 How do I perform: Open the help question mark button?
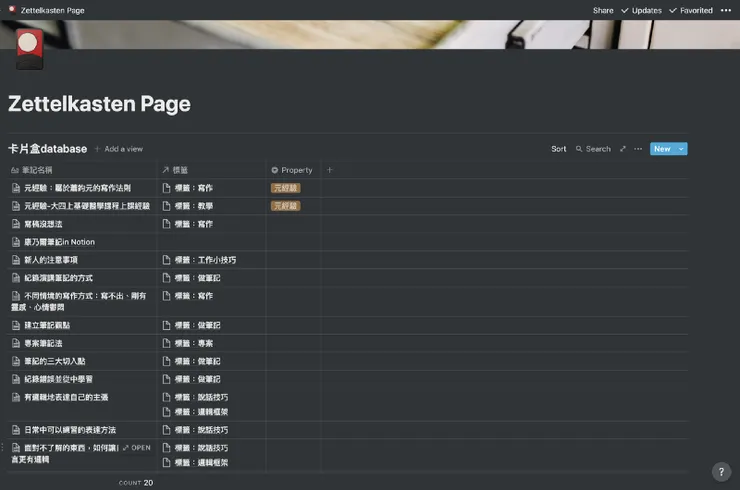click(721, 471)
